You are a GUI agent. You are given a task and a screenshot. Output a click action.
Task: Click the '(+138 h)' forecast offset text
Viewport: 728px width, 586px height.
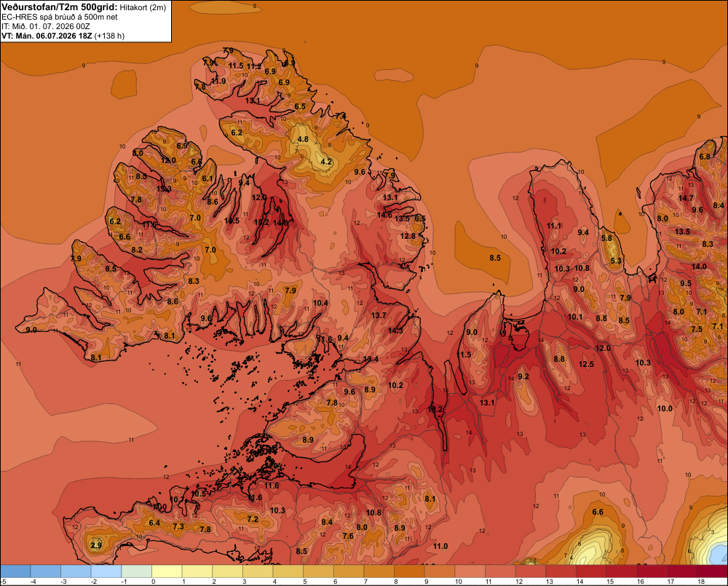point(110,36)
